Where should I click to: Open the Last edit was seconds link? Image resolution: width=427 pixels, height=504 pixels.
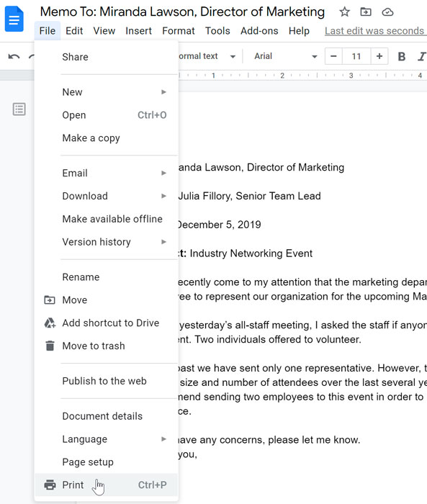pyautogui.click(x=376, y=31)
